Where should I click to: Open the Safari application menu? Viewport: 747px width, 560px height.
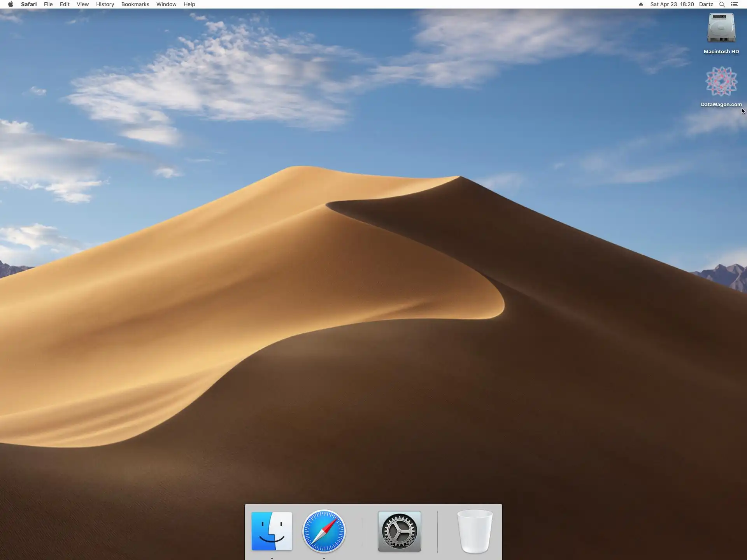point(29,4)
